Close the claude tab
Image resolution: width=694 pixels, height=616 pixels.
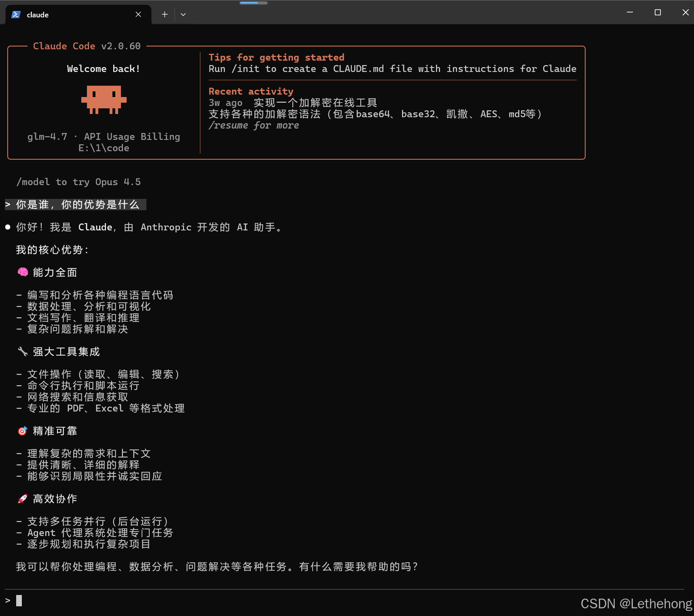(138, 15)
